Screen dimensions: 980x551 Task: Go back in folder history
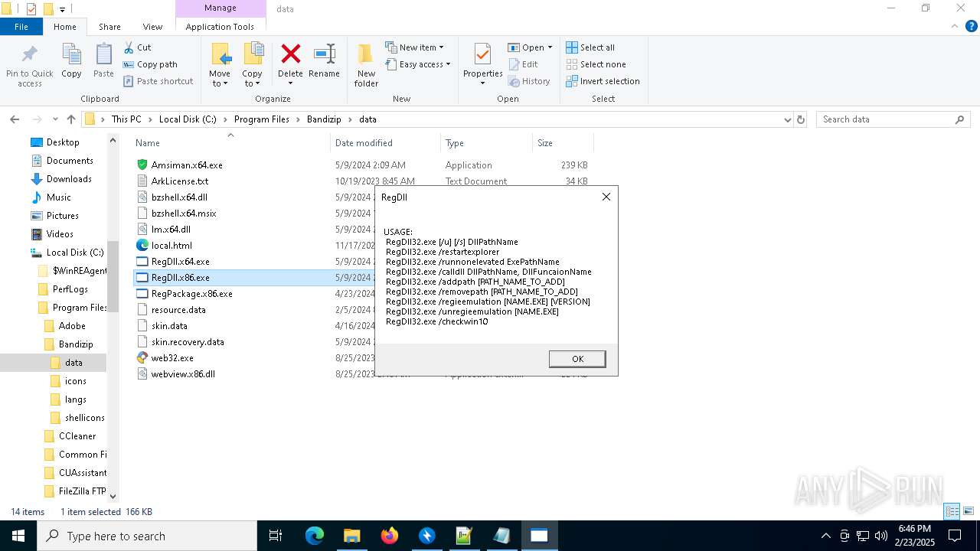click(x=15, y=119)
